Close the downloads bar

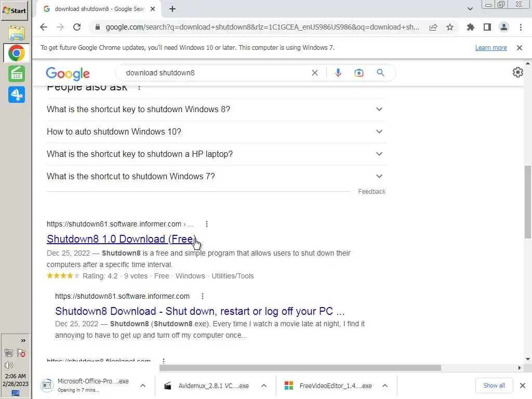[x=523, y=386]
